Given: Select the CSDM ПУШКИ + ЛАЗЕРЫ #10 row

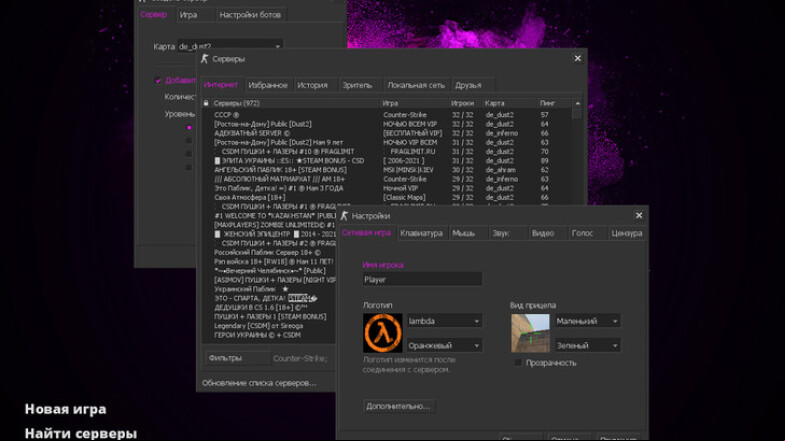Looking at the screenshot, I should 386,151.
